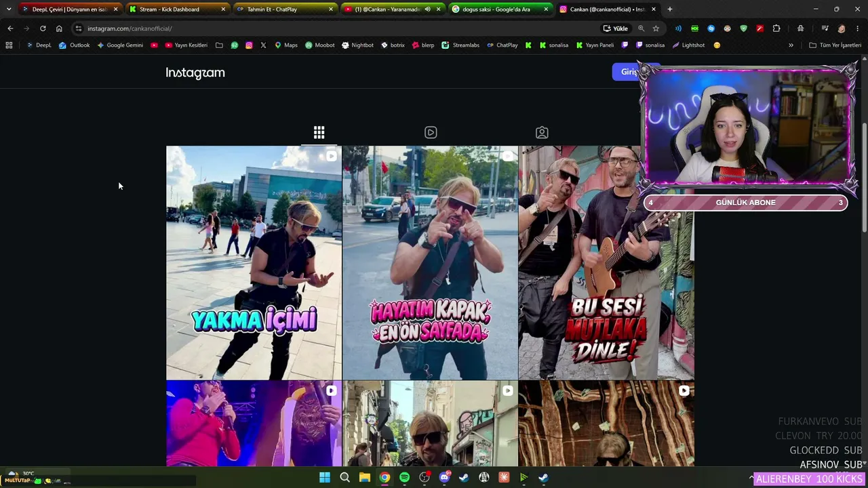The width and height of the screenshot is (868, 488).
Task: Go to the browser home page
Action: click(59, 28)
